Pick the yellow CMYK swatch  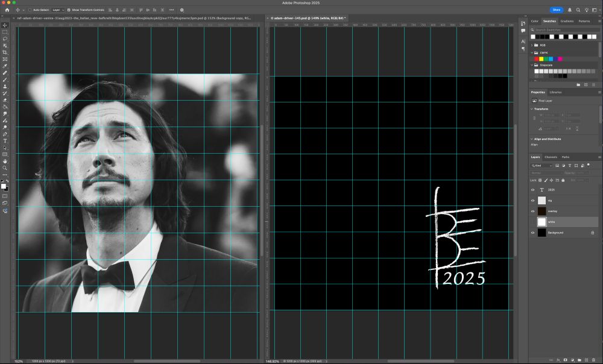coord(541,59)
